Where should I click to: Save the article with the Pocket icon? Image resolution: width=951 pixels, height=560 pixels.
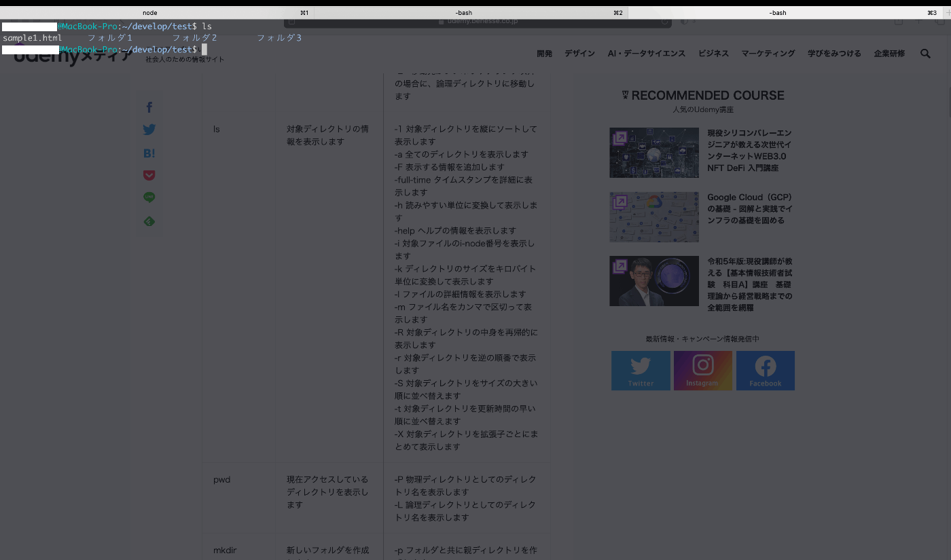pos(149,175)
